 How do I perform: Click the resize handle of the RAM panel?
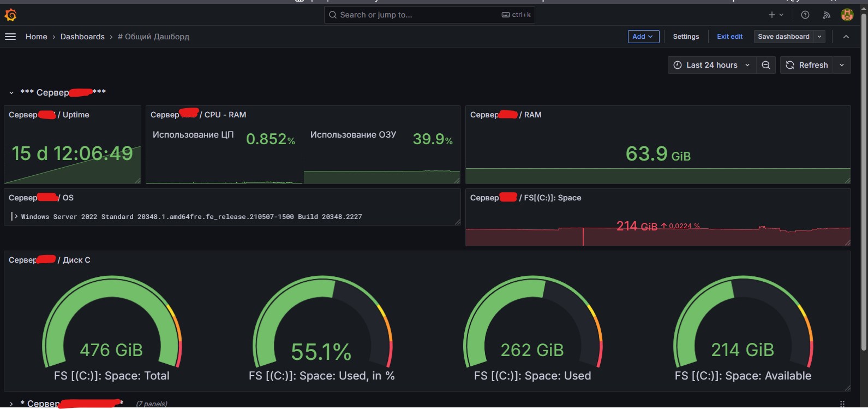pyautogui.click(x=847, y=180)
